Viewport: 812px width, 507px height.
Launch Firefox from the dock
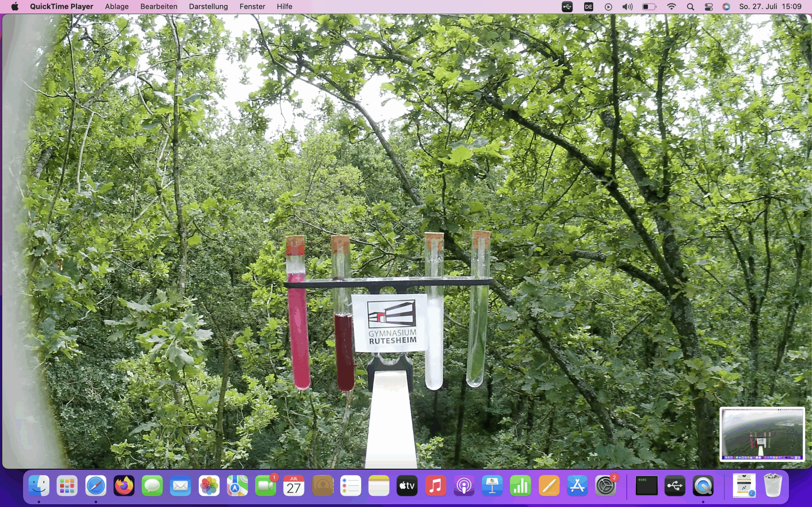pos(124,485)
